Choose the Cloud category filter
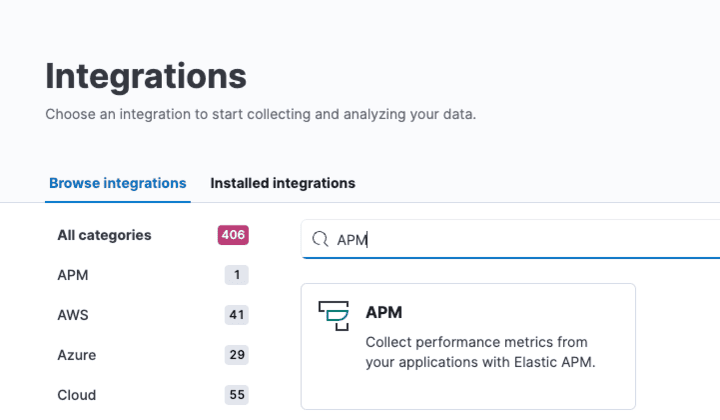720x420 pixels. 76,394
